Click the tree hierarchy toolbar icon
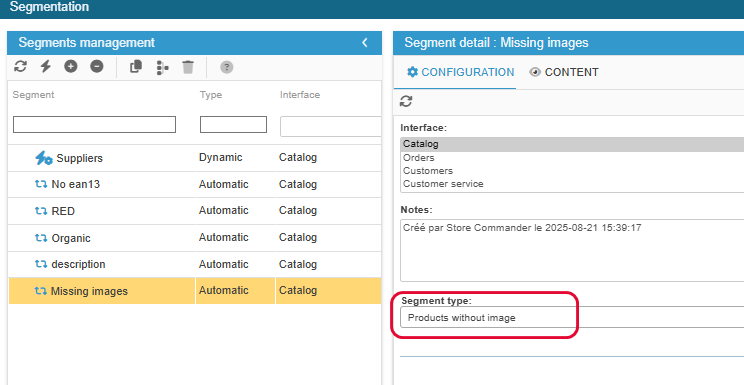The width and height of the screenshot is (744, 385). tap(162, 67)
